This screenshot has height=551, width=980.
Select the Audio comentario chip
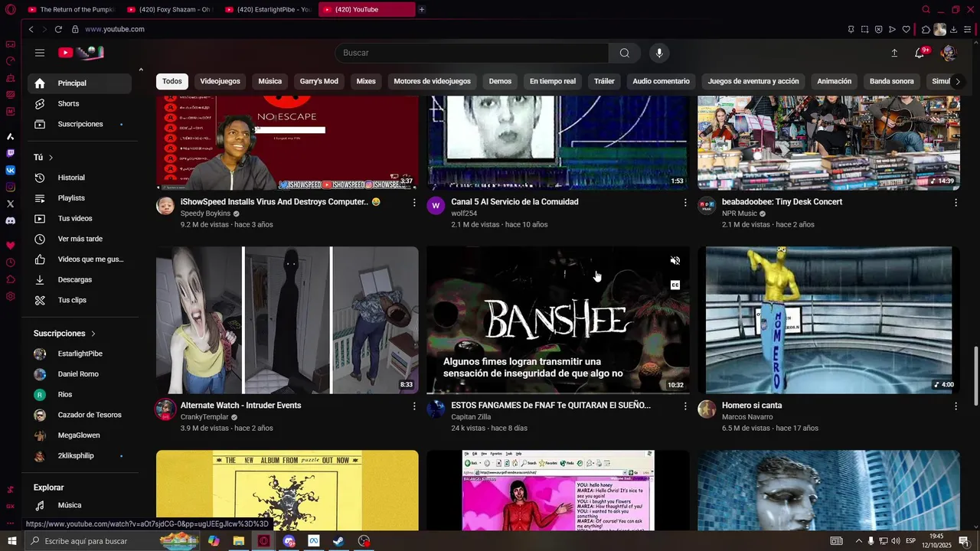[661, 81]
